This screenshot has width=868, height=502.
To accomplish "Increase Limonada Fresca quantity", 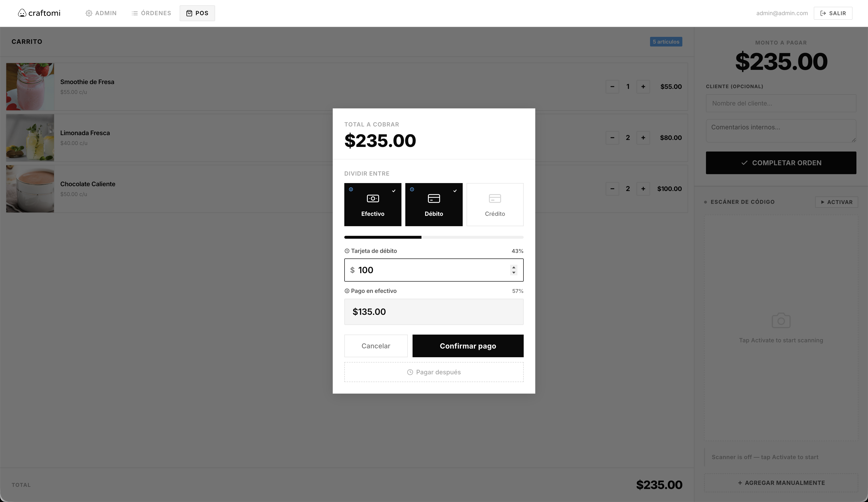I will (x=643, y=138).
